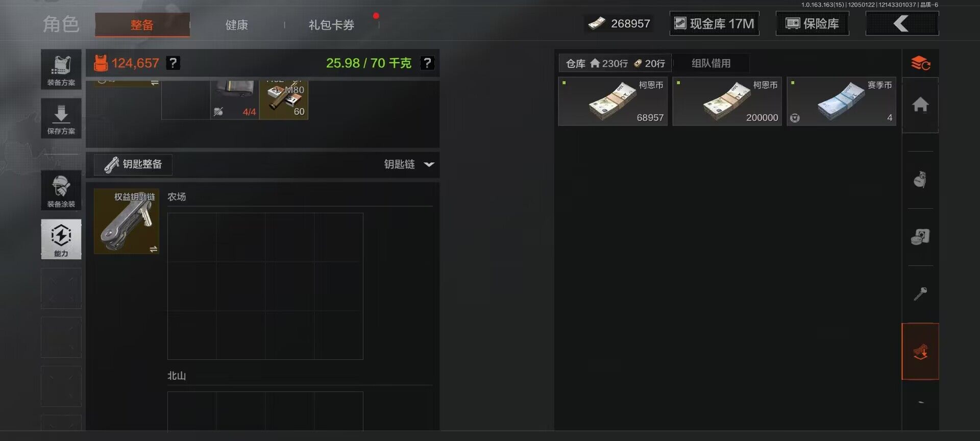Switch to the 组队借用 tab
The height and width of the screenshot is (441, 980).
711,63
